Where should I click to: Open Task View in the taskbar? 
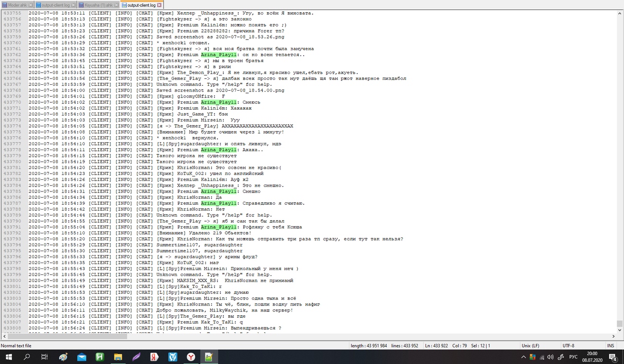[44, 357]
